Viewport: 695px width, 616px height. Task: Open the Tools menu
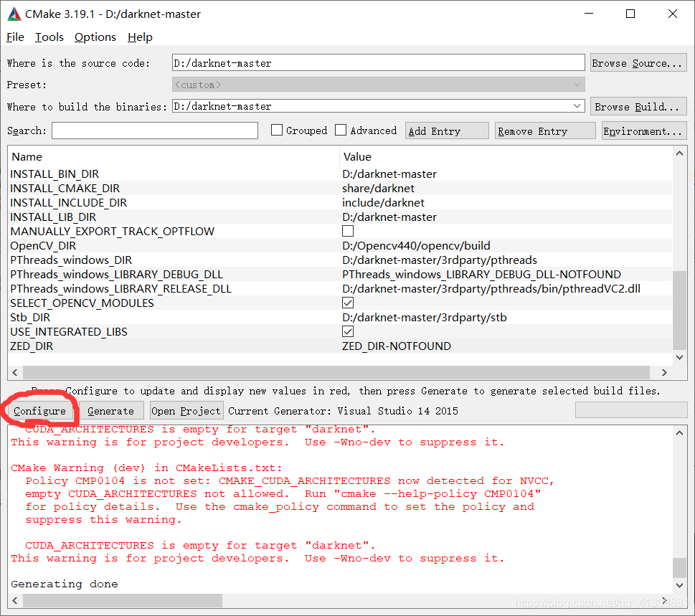coord(49,37)
